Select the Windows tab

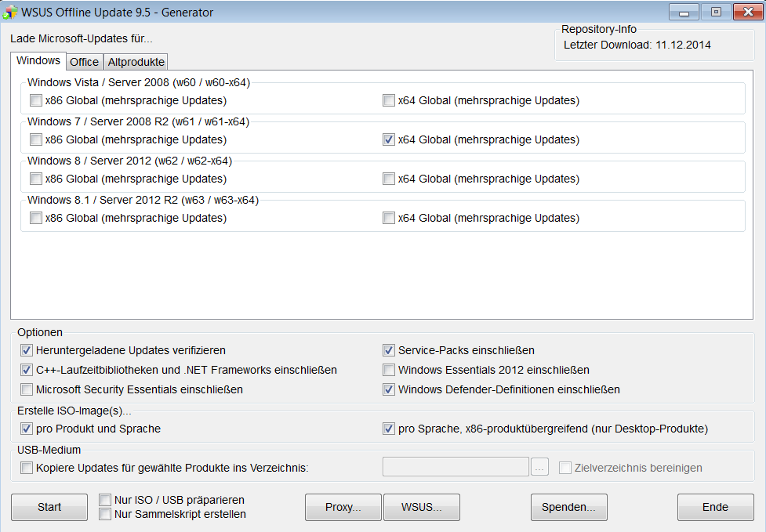[x=38, y=61]
